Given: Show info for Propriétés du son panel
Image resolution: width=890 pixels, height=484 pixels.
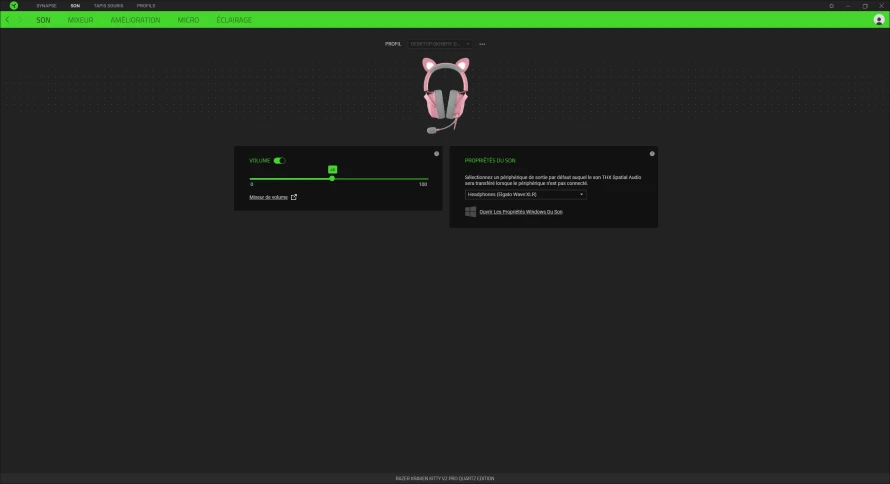Looking at the screenshot, I should [x=652, y=154].
